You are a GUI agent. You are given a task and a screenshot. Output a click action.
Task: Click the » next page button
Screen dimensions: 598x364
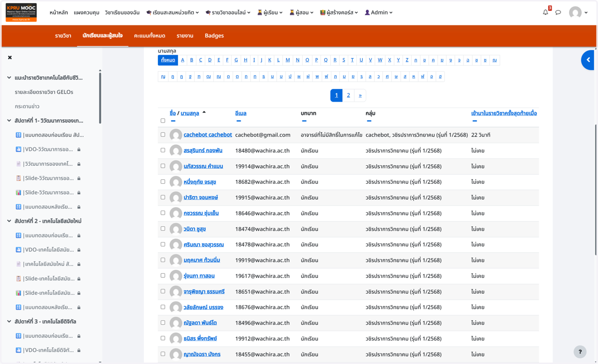click(x=360, y=95)
